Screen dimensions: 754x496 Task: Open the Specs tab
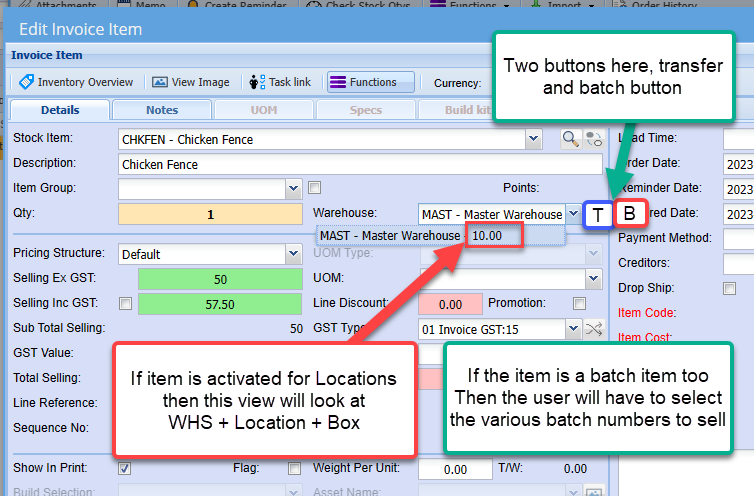tap(366, 110)
